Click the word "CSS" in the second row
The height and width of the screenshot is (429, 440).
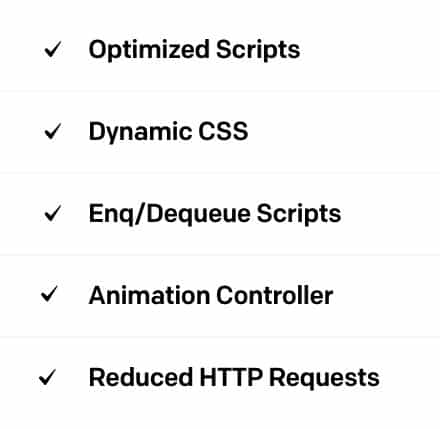223,131
